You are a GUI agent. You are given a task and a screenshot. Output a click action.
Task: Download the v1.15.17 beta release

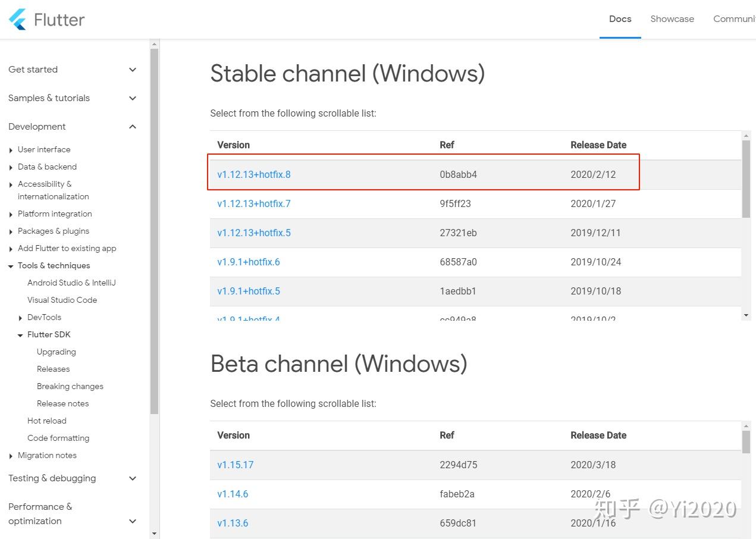tap(236, 465)
